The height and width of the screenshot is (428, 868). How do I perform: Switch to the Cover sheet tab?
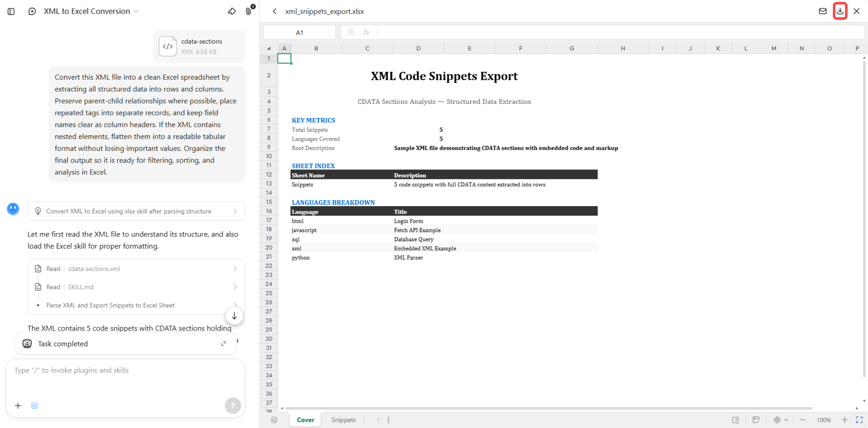click(305, 420)
